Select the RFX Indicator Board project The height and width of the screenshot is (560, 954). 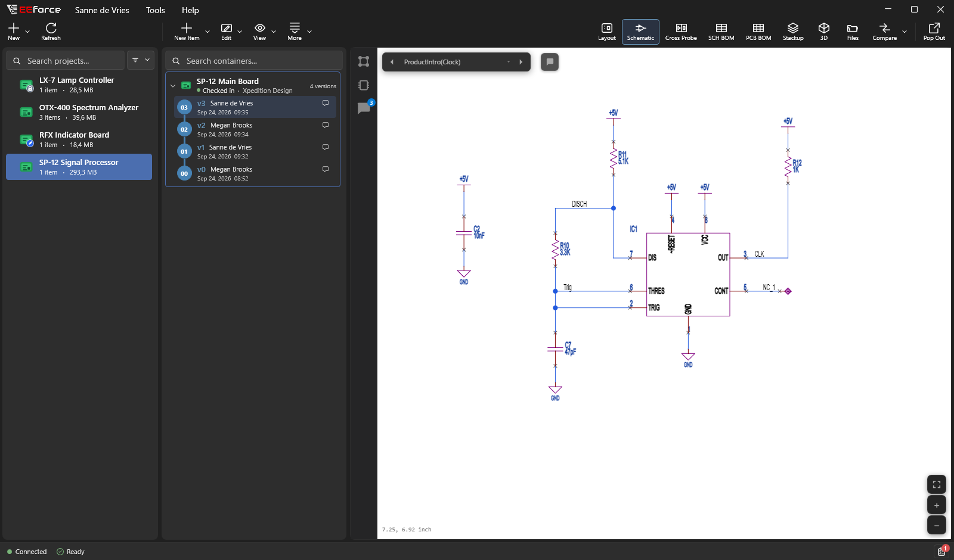pos(79,140)
